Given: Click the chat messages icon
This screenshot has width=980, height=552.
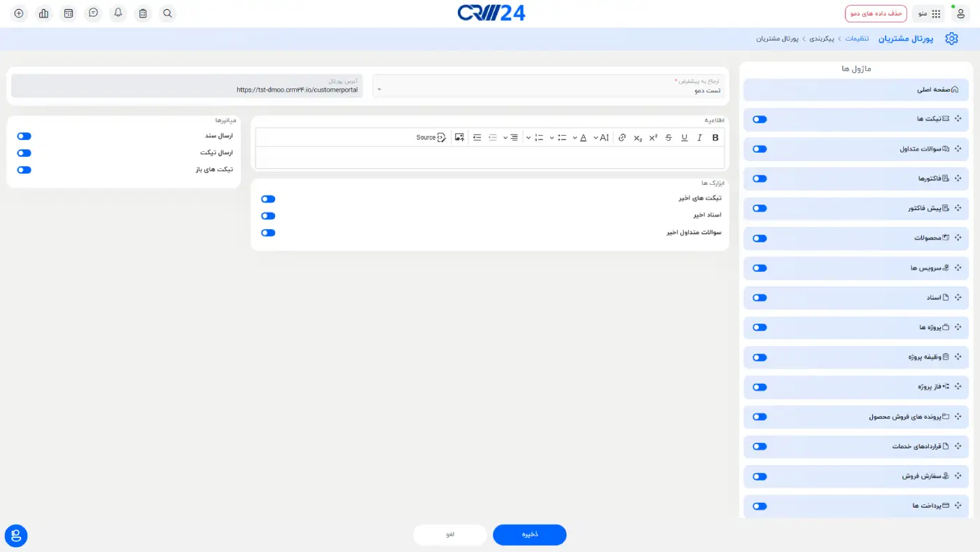Looking at the screenshot, I should click(93, 13).
